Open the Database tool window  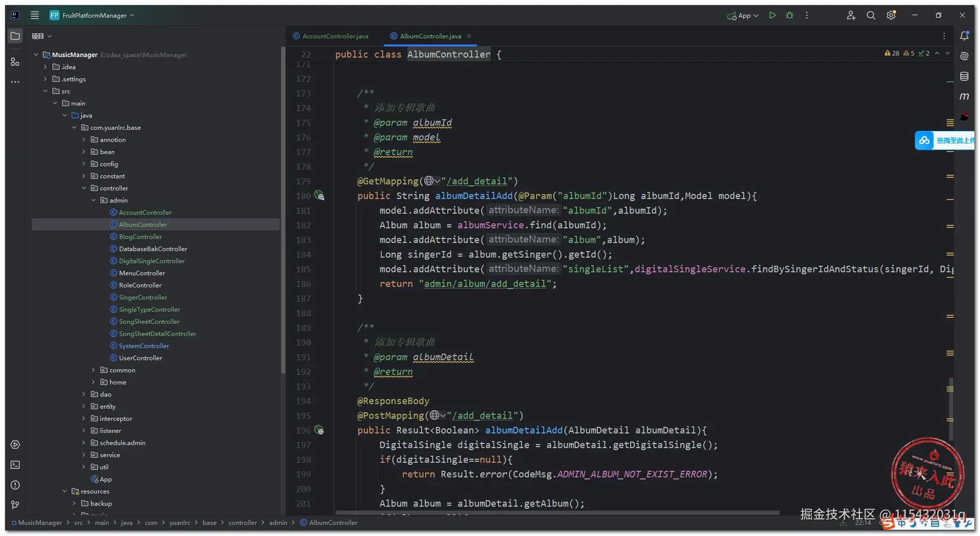[x=964, y=76]
